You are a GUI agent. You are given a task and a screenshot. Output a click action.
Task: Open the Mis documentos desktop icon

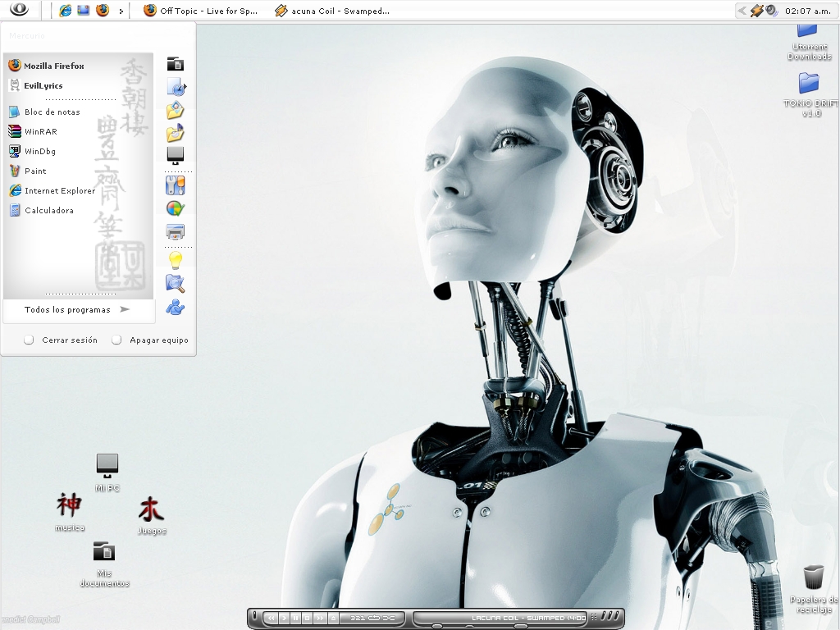coord(104,564)
